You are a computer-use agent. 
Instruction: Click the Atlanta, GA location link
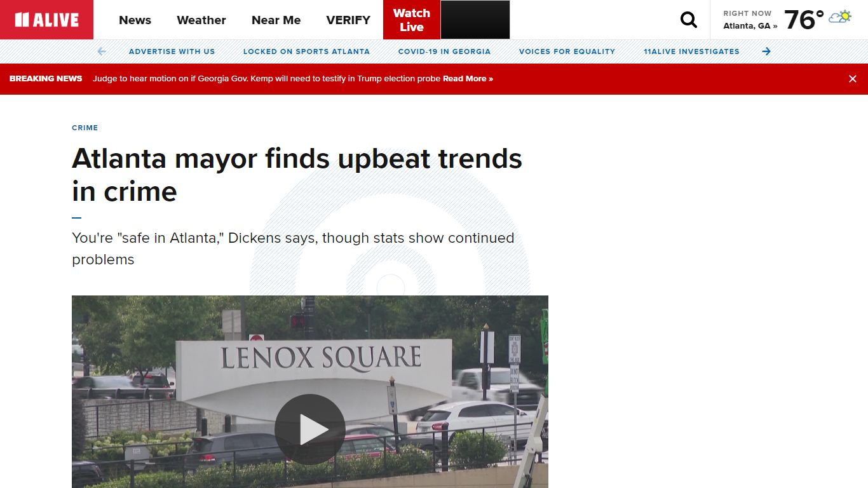(x=750, y=26)
